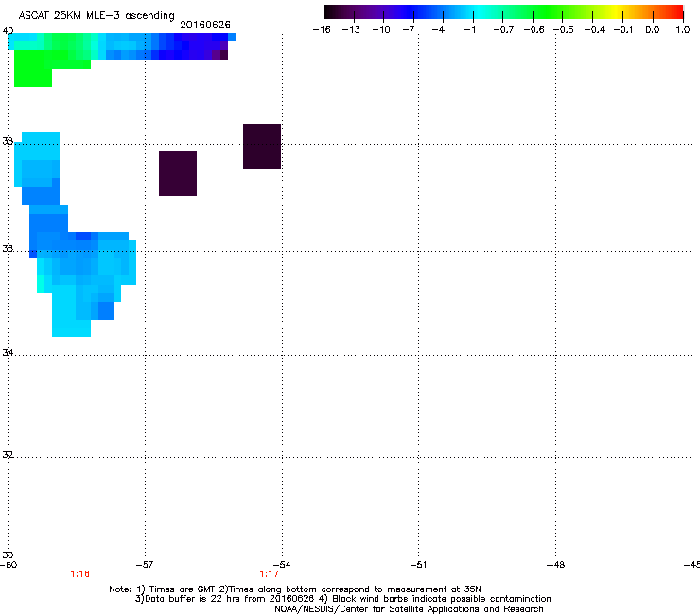Click the note line 'Times are GMT'
700x615 pixels.
(x=295, y=589)
